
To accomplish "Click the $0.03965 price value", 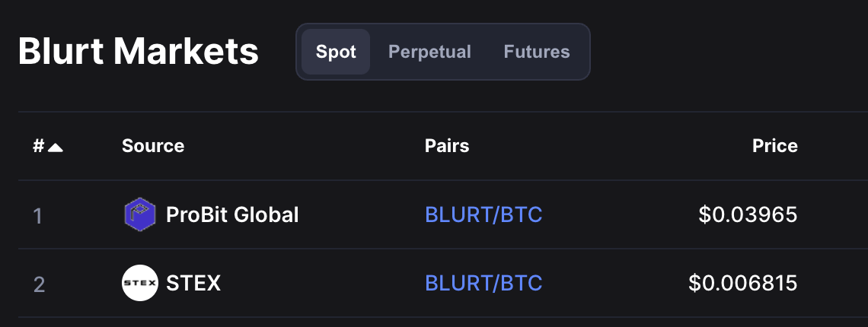I will point(748,214).
